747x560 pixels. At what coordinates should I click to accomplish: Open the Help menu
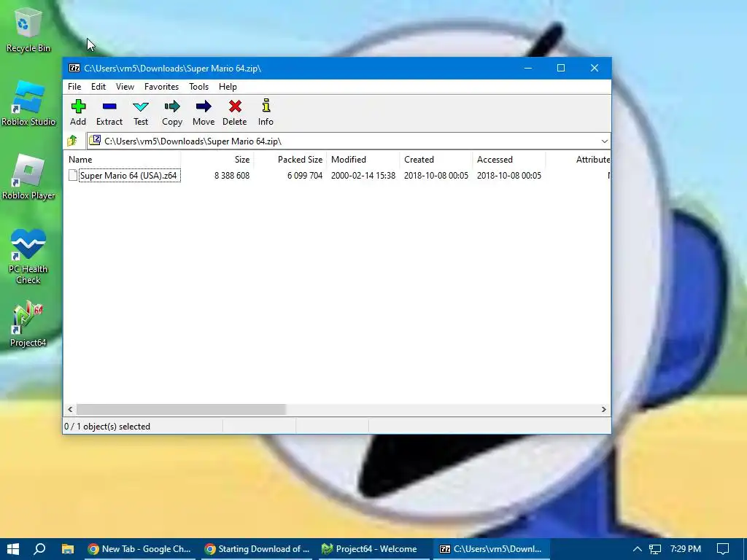coord(228,87)
